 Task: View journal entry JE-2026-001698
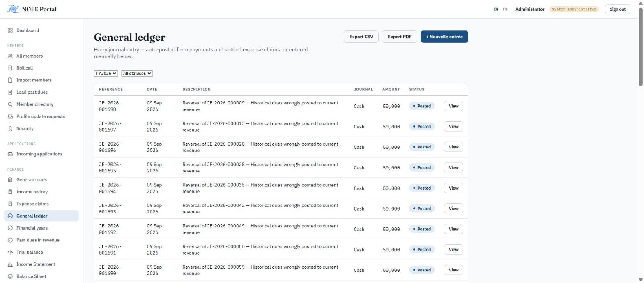click(453, 106)
